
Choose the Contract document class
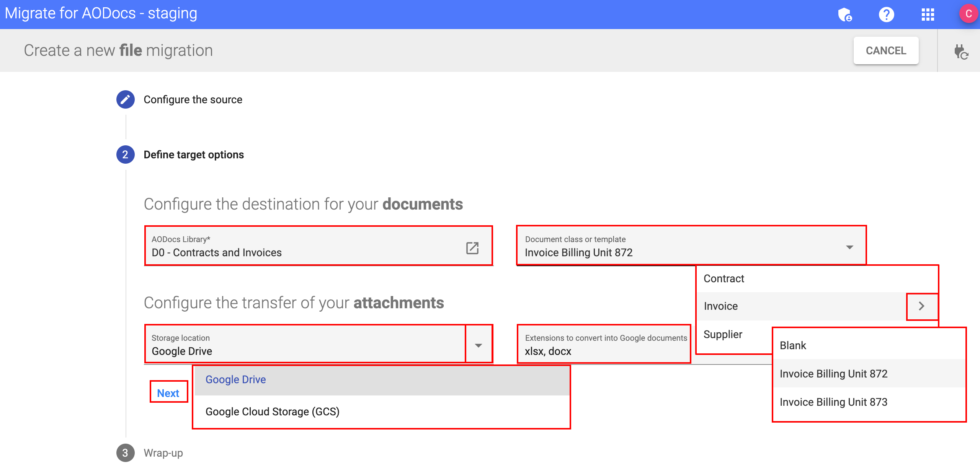(x=724, y=278)
